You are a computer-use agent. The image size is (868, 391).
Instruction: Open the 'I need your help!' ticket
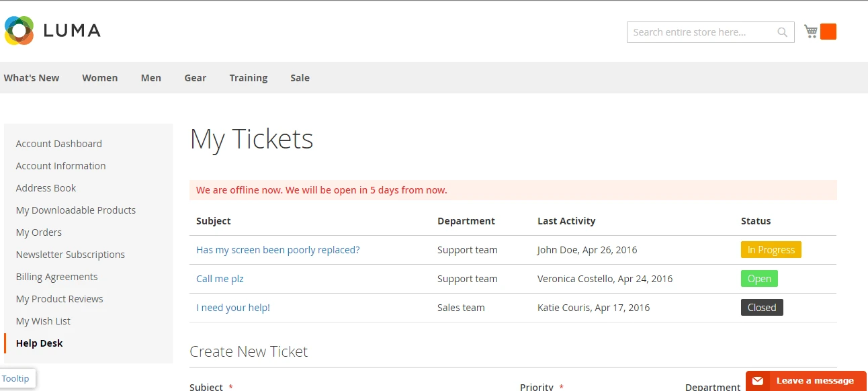(x=232, y=307)
